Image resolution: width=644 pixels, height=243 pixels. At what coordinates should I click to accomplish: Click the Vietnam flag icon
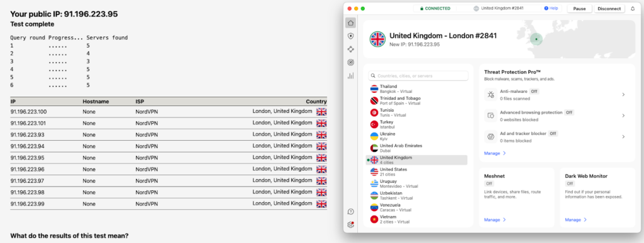pyautogui.click(x=374, y=219)
